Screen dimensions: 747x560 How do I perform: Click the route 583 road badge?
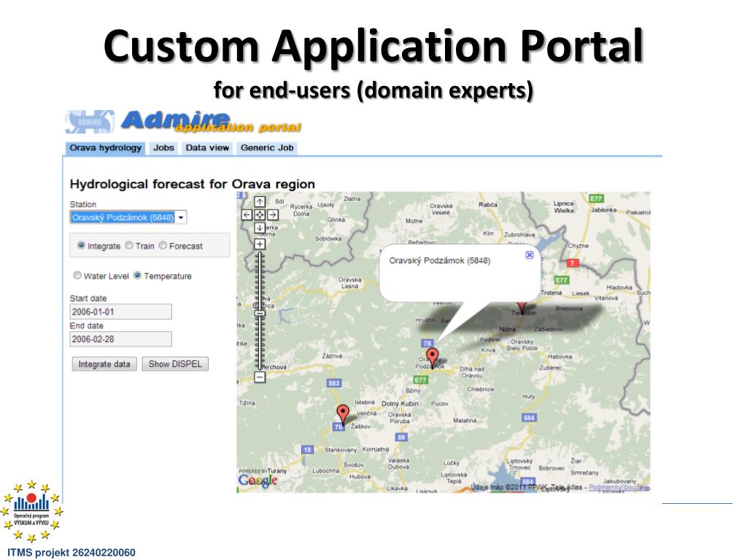[334, 383]
